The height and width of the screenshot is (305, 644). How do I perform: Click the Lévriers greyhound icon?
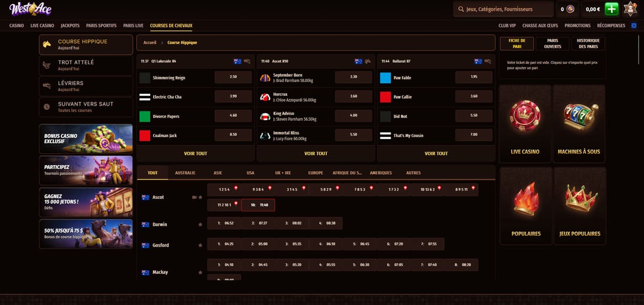48,86
